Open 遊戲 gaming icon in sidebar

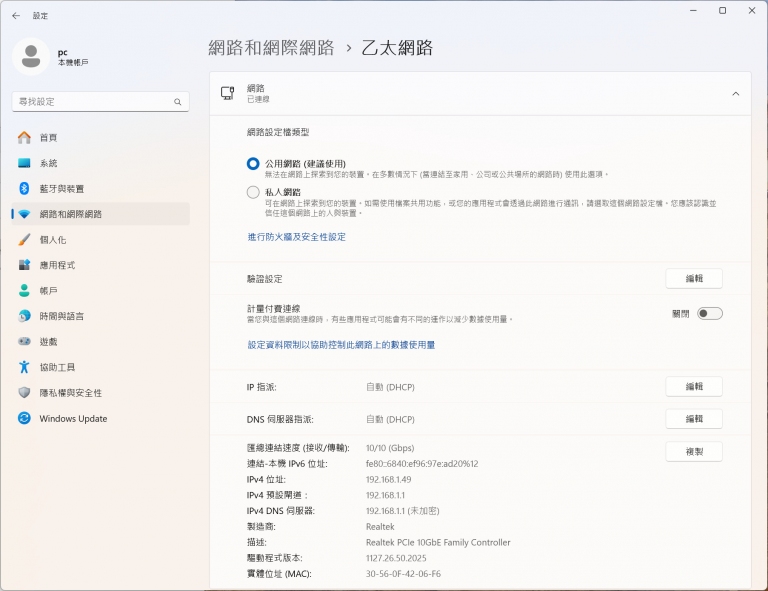[24, 342]
